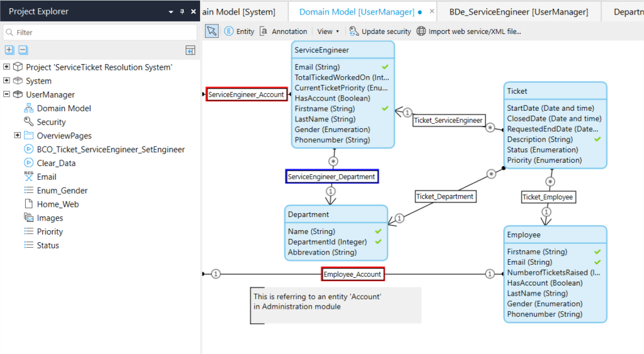Screen dimensions: 644x354
Task: Select ServiceEngineer_Department association label
Action: 332,177
